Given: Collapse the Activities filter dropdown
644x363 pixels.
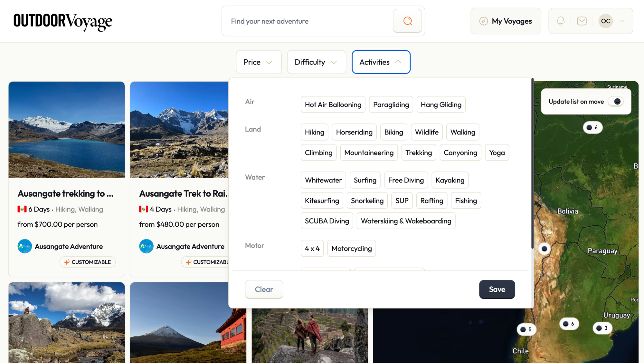Looking at the screenshot, I should coord(381,62).
